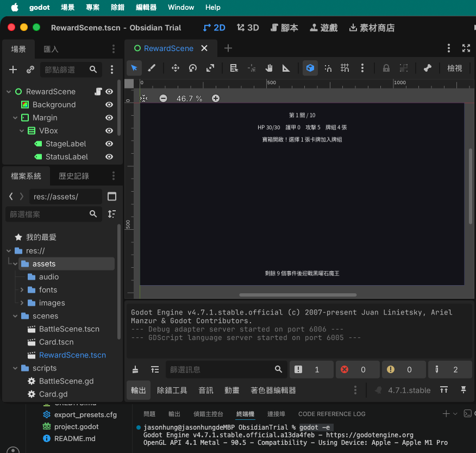The height and width of the screenshot is (453, 476).
Task: Click the 篩選檔案 filter files field
Action: 54,214
